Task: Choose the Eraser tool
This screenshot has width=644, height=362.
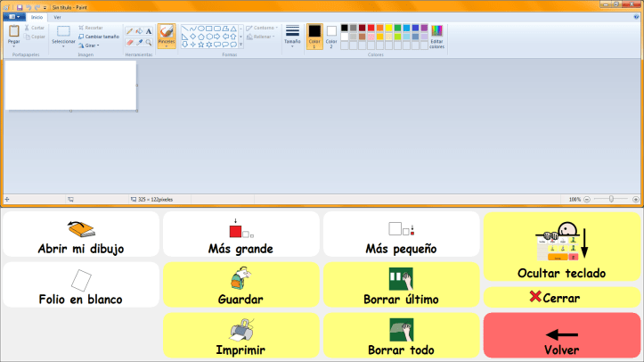Action: click(130, 41)
